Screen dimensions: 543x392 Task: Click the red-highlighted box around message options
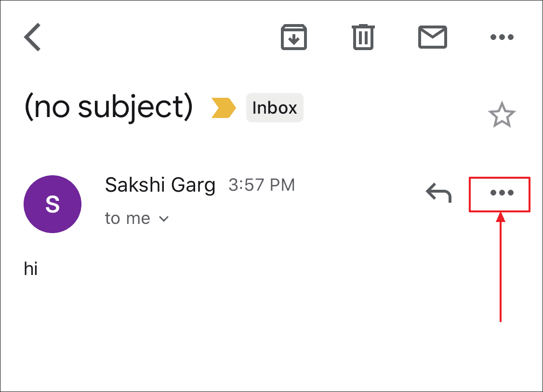point(499,195)
